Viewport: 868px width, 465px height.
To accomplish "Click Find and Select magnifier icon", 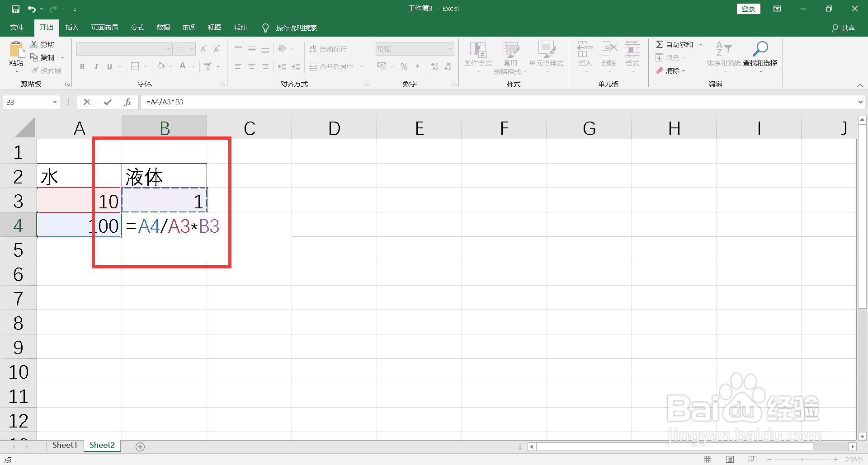I will (760, 49).
